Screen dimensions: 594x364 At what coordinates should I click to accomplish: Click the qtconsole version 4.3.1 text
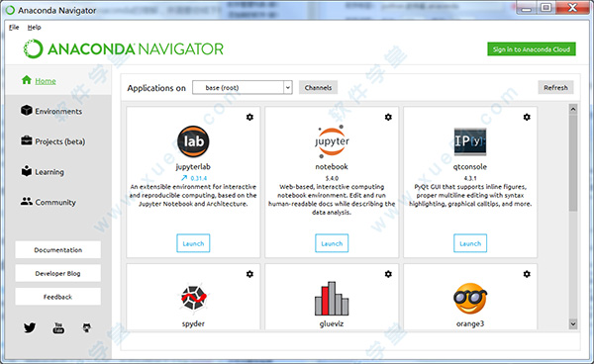470,178
